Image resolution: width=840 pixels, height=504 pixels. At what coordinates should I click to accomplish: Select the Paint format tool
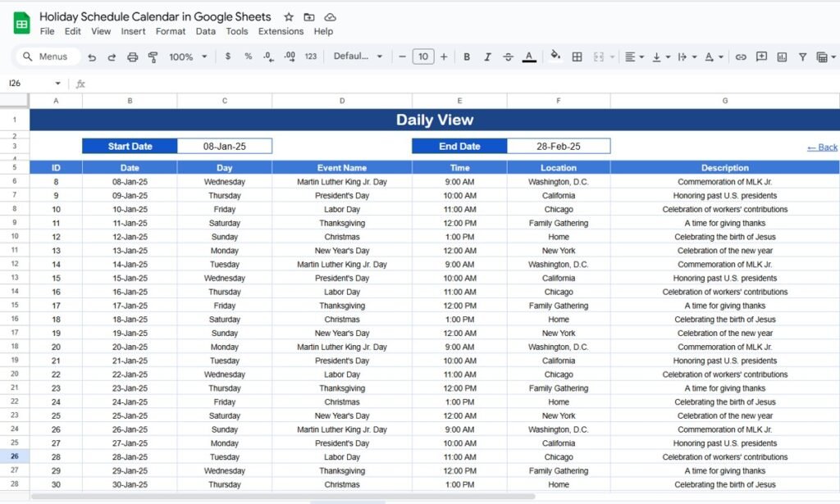pos(152,57)
